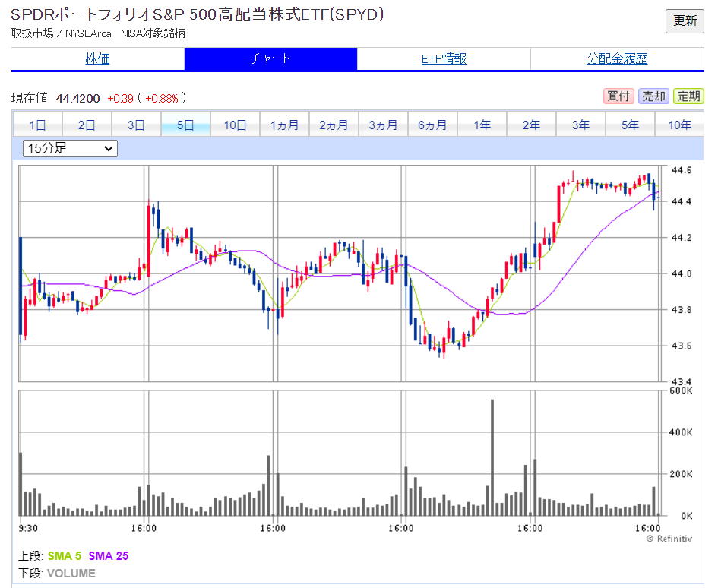Select the 1年 chart period

(482, 125)
